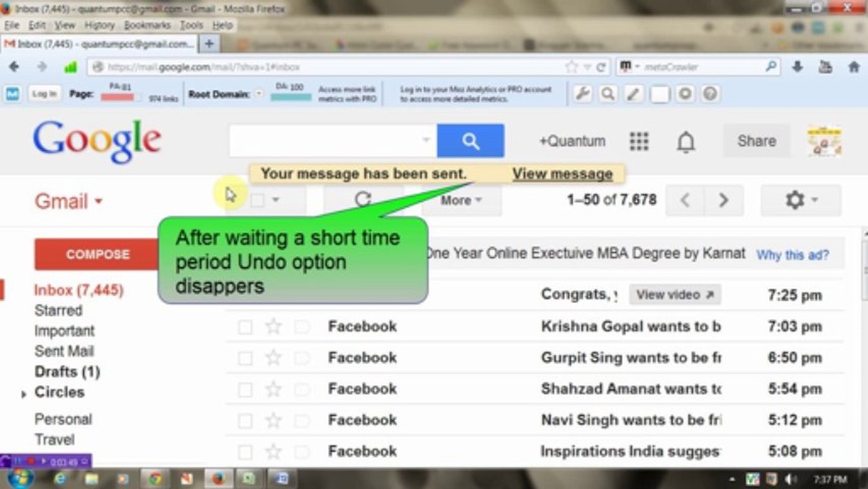Click the Why this ad? link
This screenshot has width=868, height=489.
click(793, 255)
